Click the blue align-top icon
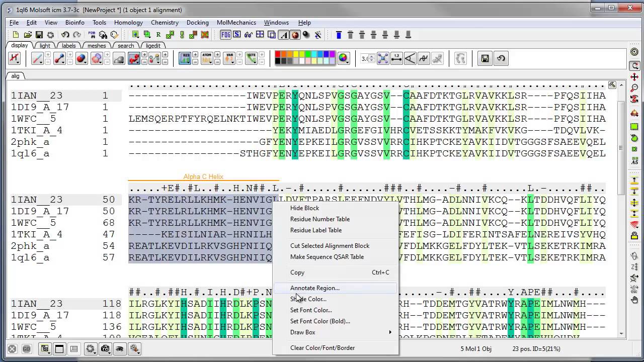This screenshot has height=362, width=644. (x=339, y=35)
